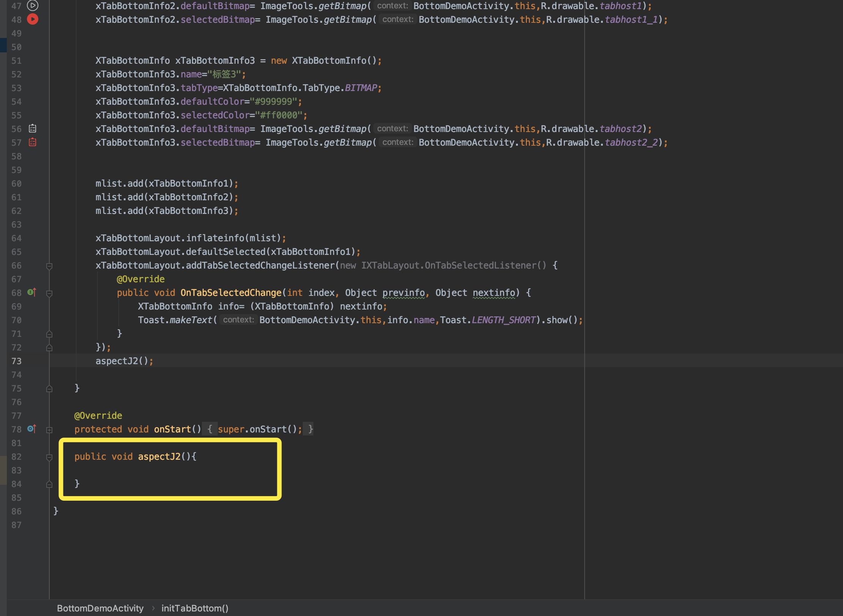This screenshot has width=843, height=616.
Task: Click the unused previnfo parameter
Action: point(403,292)
